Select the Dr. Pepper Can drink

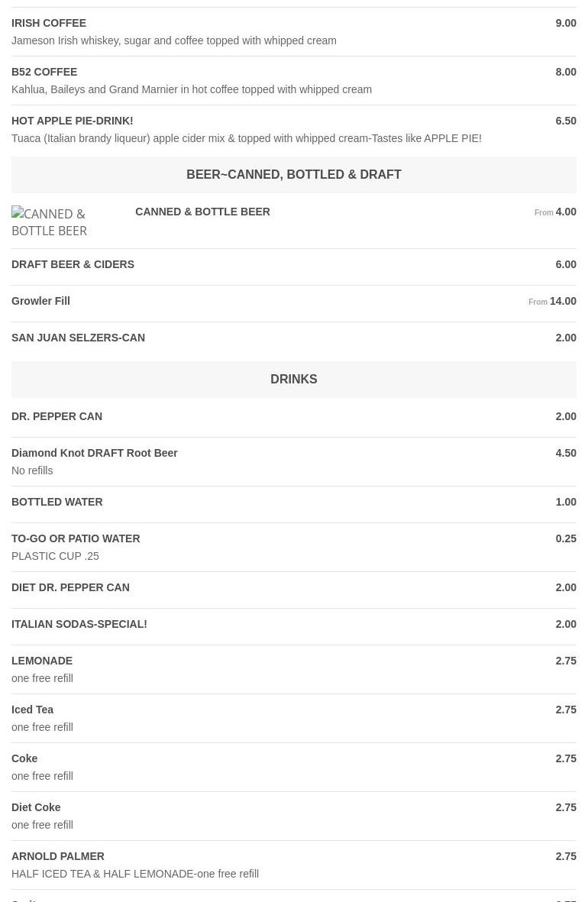click(57, 416)
